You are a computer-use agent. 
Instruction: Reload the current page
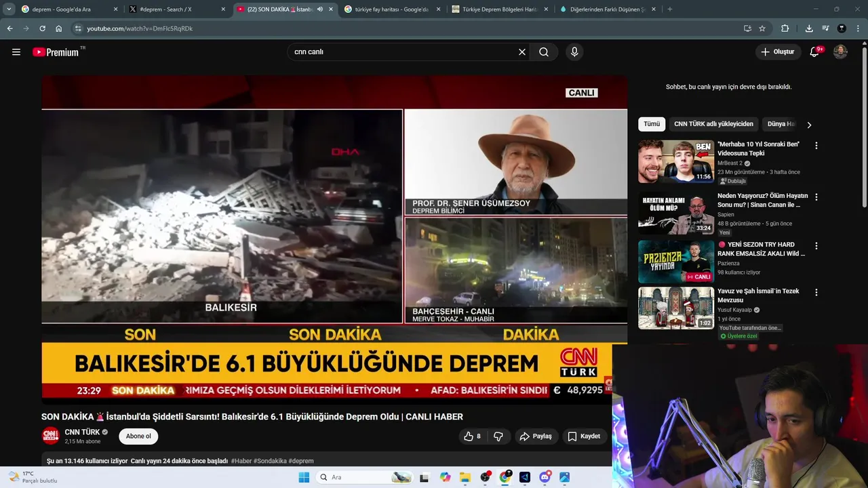42,28
